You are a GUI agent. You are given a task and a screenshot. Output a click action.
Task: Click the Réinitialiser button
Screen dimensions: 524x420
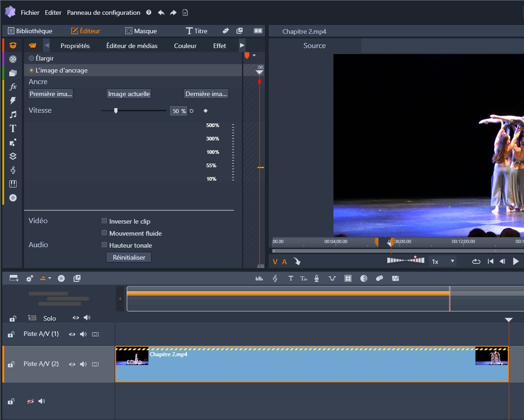click(x=129, y=257)
